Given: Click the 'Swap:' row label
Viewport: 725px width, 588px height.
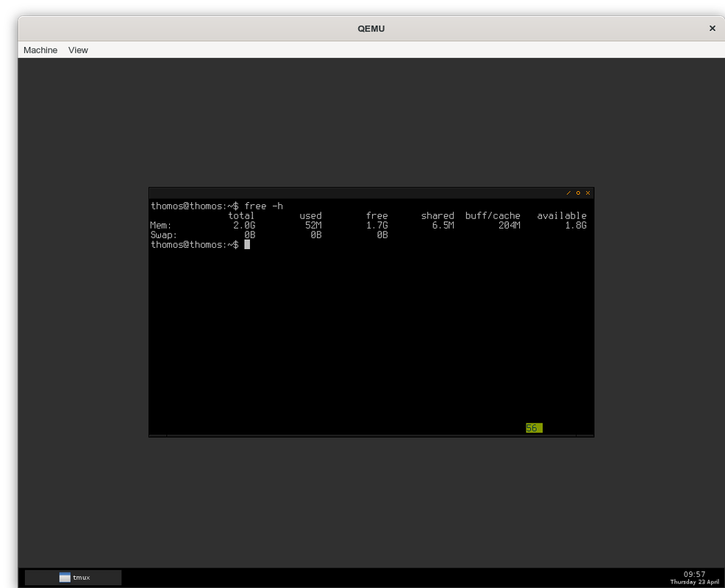Looking at the screenshot, I should click(x=164, y=235).
